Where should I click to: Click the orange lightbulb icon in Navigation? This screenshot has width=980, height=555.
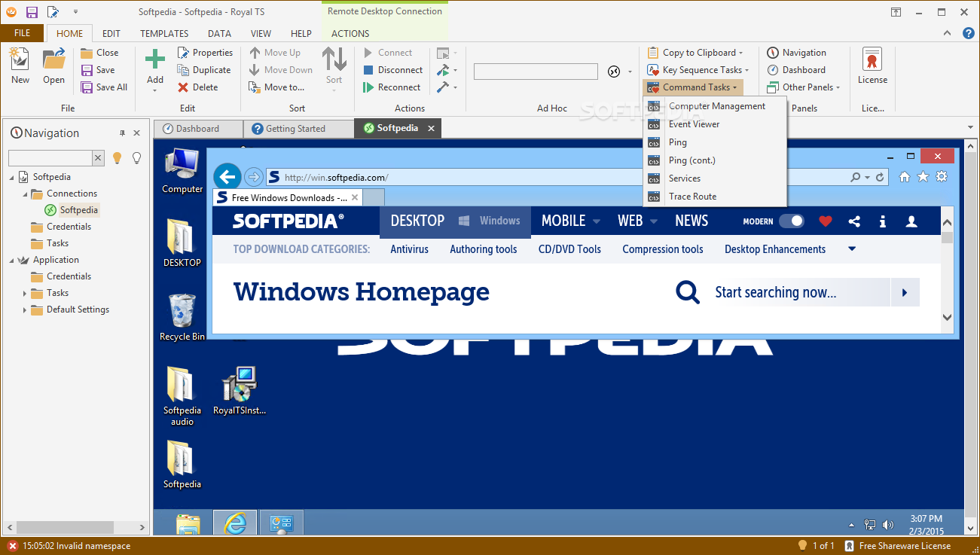point(117,157)
